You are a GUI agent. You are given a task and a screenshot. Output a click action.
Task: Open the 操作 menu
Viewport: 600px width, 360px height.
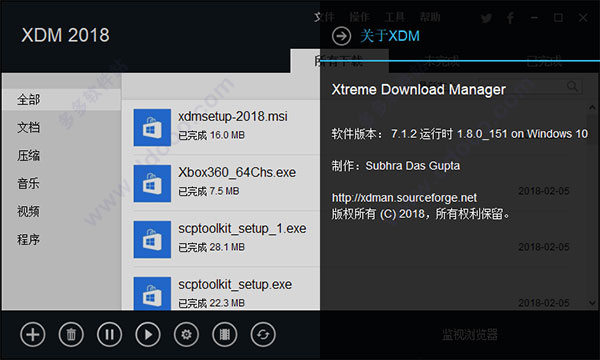(359, 17)
